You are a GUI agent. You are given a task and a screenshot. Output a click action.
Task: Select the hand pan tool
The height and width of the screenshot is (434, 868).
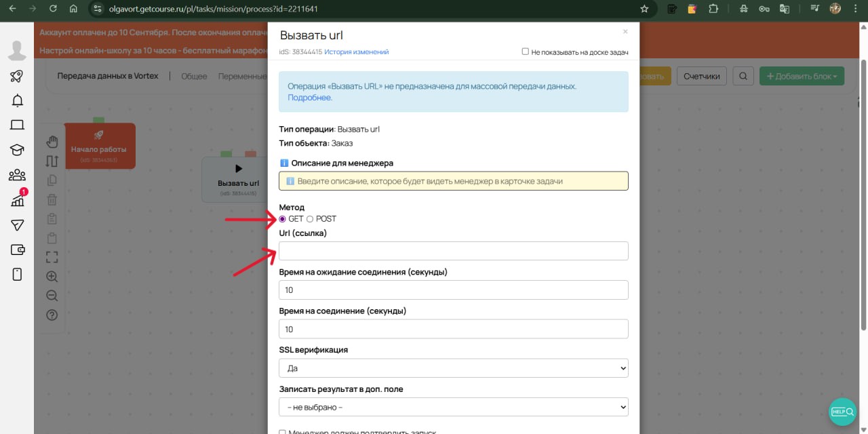tap(52, 141)
